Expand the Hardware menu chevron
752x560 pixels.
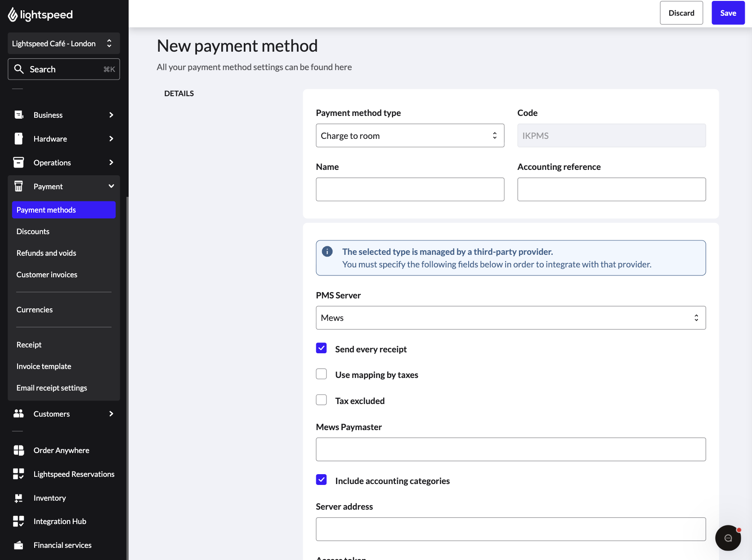tap(111, 138)
